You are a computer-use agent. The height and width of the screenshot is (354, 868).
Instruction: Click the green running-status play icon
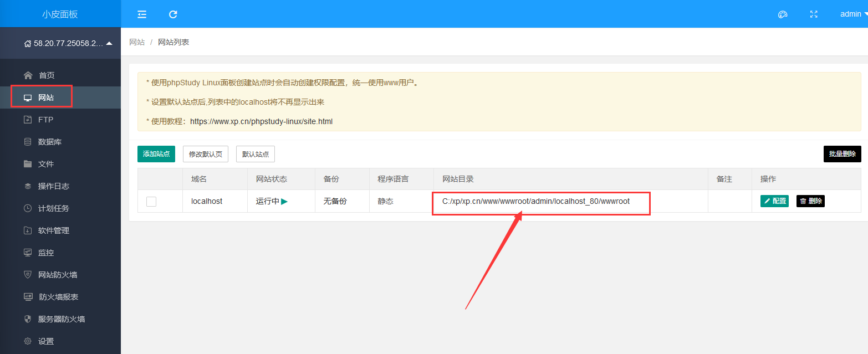click(x=284, y=202)
